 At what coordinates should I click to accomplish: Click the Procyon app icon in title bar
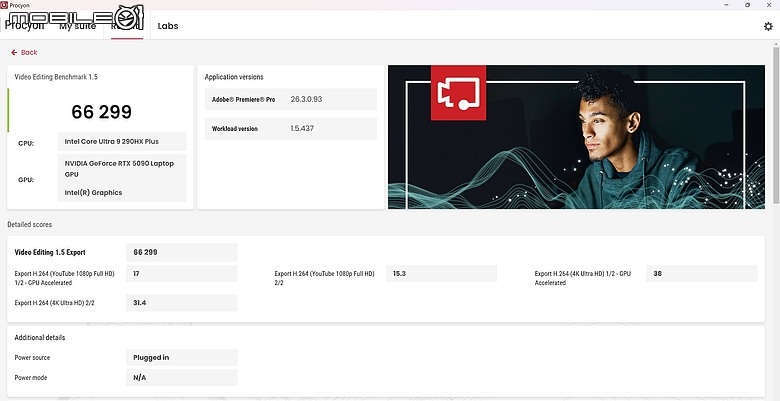point(4,4)
